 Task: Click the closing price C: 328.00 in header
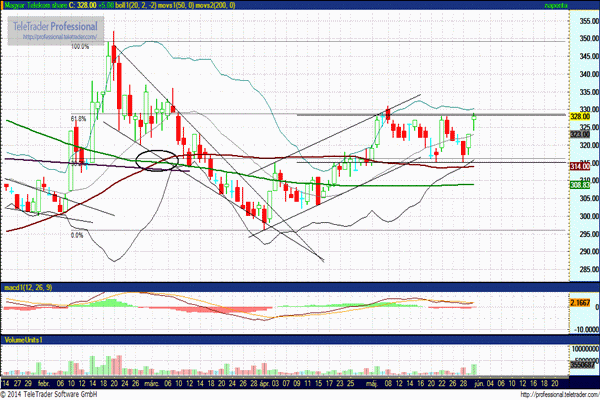tap(83, 5)
